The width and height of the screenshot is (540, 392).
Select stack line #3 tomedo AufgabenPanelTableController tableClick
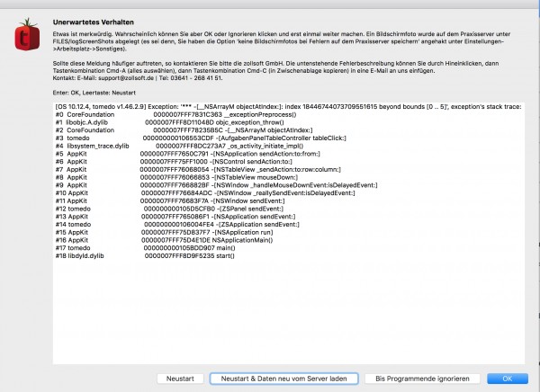pos(201,138)
